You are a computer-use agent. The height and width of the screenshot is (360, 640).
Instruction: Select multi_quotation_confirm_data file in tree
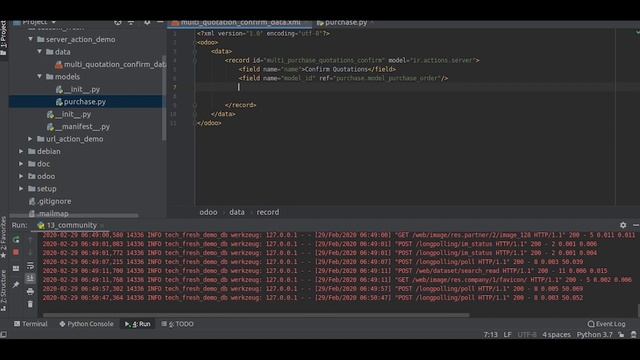click(110, 64)
